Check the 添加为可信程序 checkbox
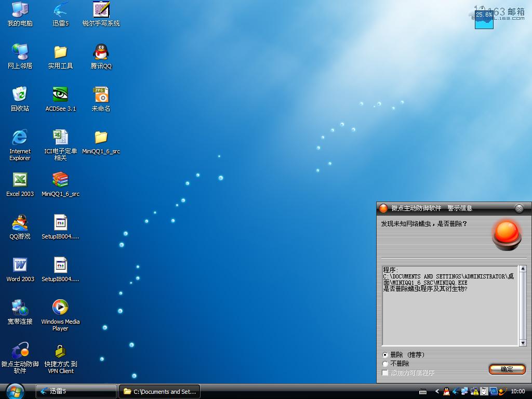The image size is (532, 399). click(x=385, y=373)
